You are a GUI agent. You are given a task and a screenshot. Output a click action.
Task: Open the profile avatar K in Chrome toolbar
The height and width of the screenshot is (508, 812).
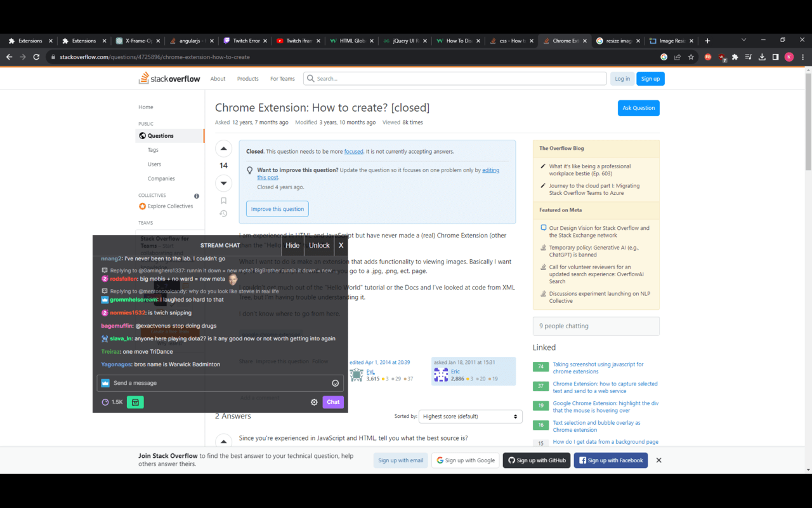pyautogui.click(x=789, y=57)
